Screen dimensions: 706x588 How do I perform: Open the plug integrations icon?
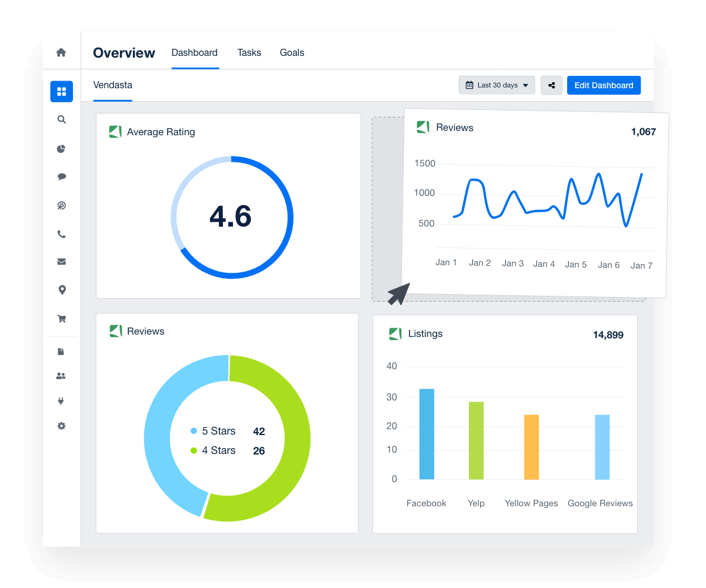tap(61, 401)
